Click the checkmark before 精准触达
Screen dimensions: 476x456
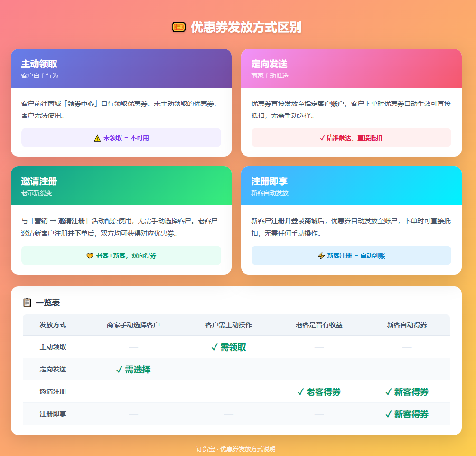pos(322,138)
